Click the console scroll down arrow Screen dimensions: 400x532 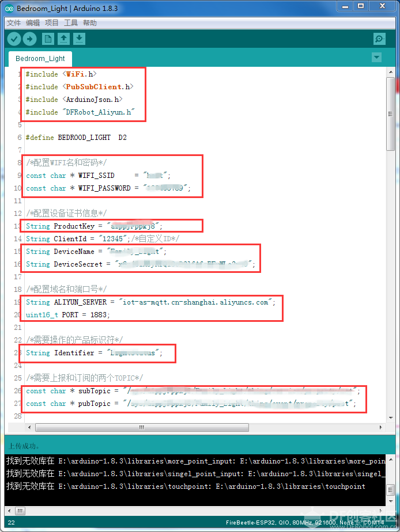pos(391,501)
